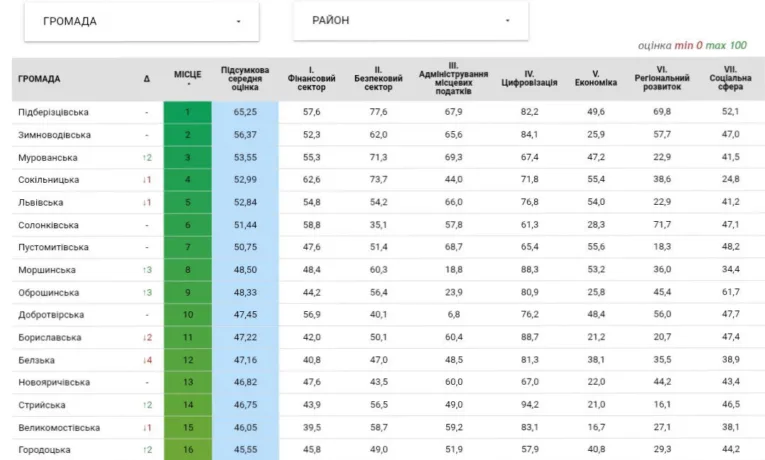
Task: Open the РАЙОН dropdown filter
Action: tap(410, 21)
